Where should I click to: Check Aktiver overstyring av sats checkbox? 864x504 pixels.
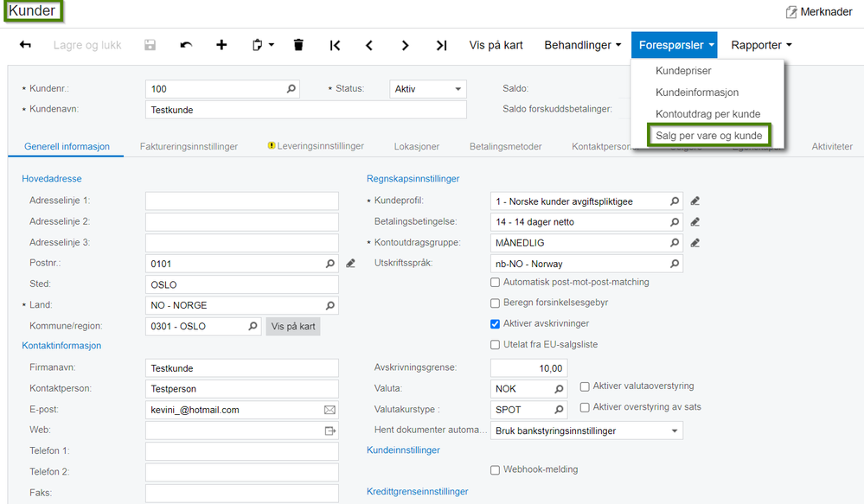coord(585,407)
